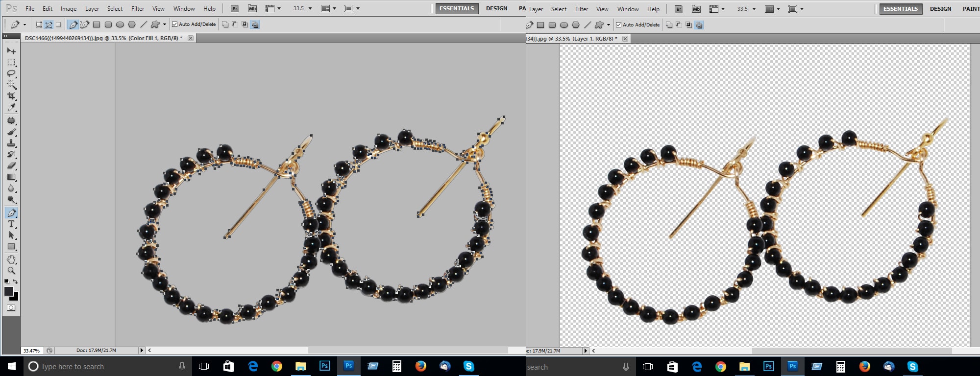This screenshot has height=376, width=980.
Task: Open the Layer menu in the left window
Action: [92, 8]
